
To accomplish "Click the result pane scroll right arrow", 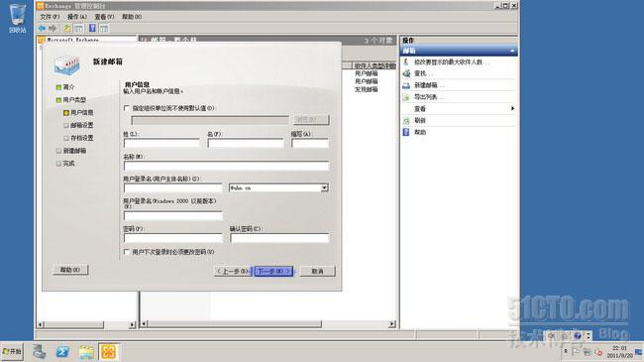I will (392, 324).
